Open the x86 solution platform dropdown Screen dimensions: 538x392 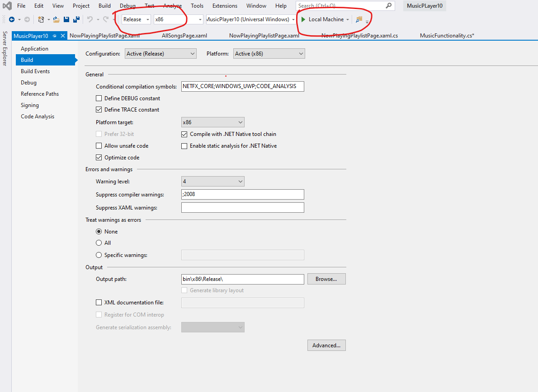pos(178,19)
